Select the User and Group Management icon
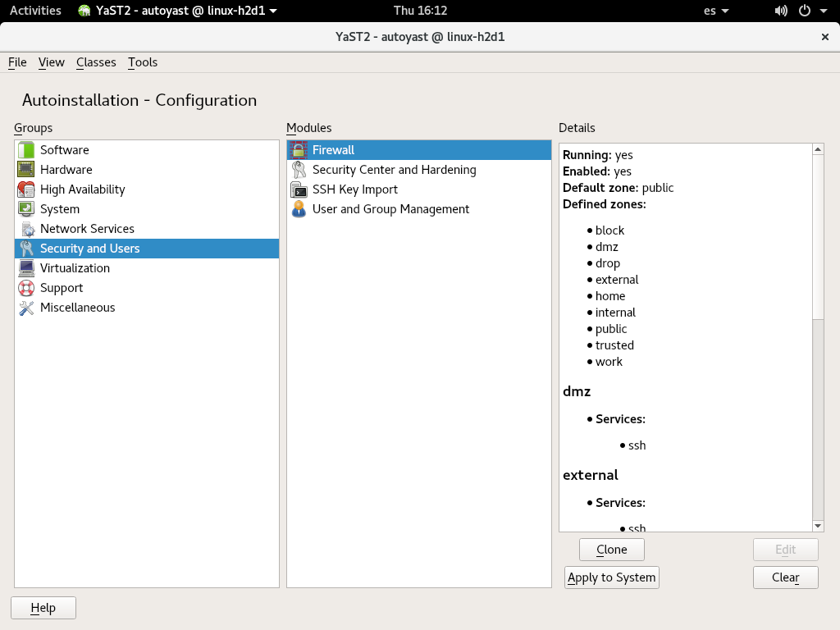The height and width of the screenshot is (630, 840). (x=299, y=209)
